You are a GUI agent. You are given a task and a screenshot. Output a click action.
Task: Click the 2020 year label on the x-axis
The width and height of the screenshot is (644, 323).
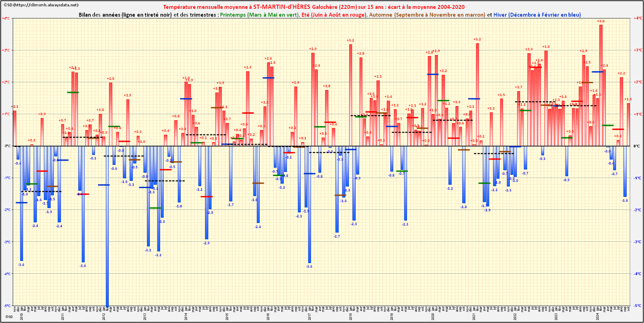(433, 317)
